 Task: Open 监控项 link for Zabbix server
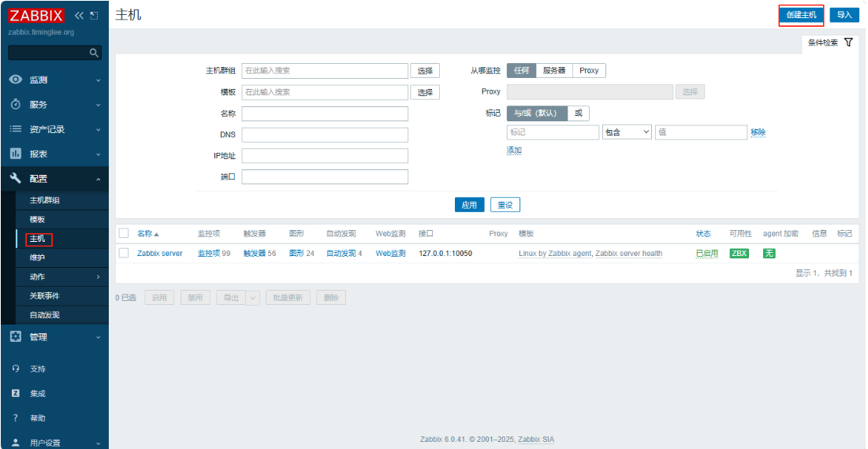click(x=209, y=254)
